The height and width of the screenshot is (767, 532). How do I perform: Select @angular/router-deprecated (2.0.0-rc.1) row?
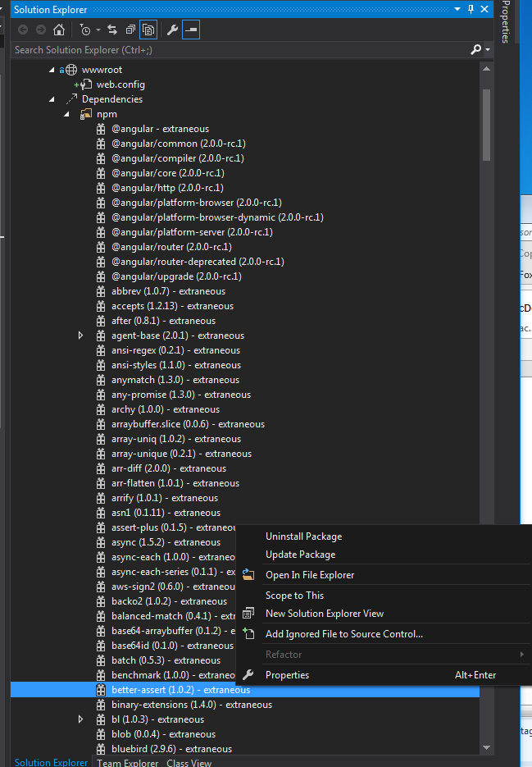(198, 262)
